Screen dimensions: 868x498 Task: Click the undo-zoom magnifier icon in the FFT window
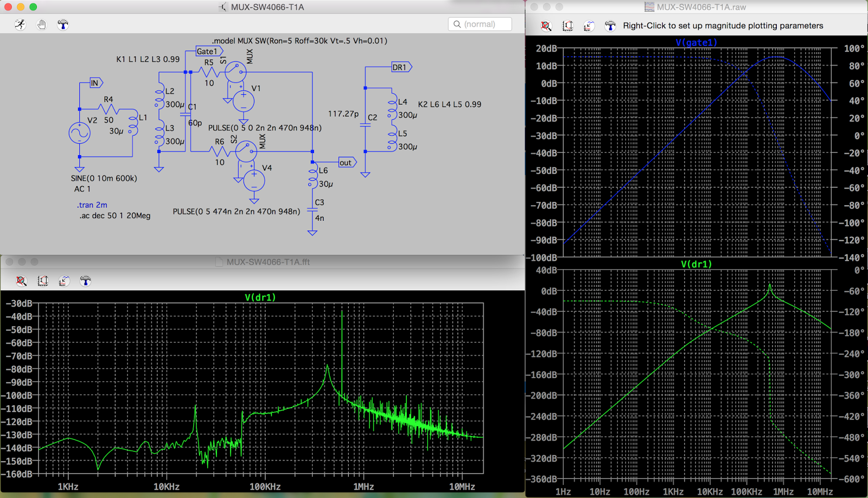pos(21,280)
